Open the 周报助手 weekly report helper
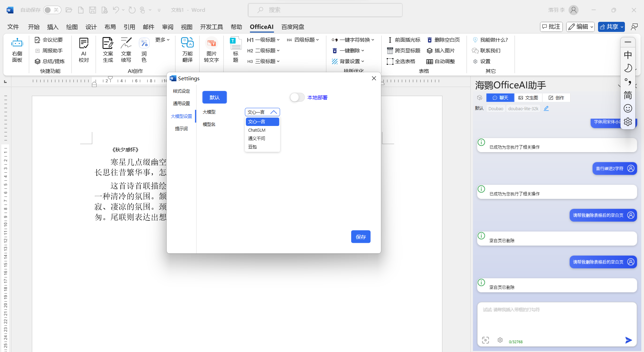644x352 pixels. pos(49,51)
